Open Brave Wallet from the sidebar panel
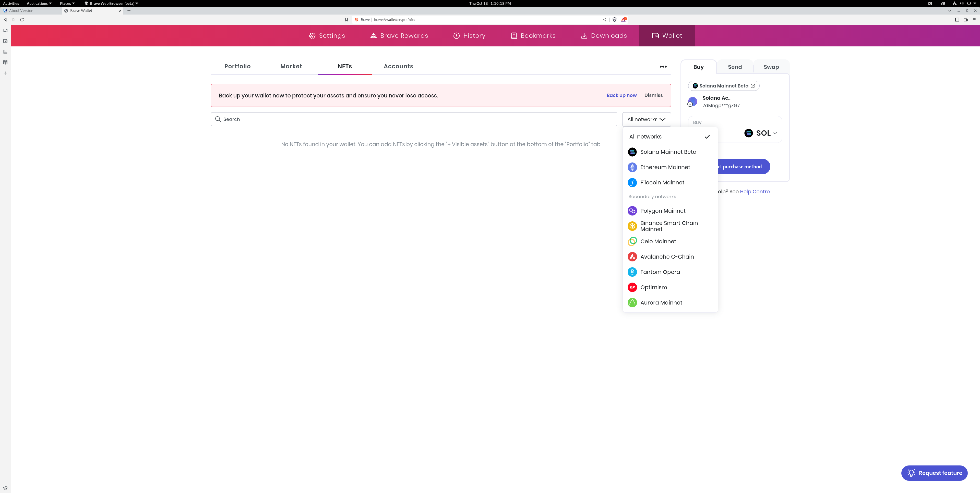Viewport: 980px width, 493px height. coord(5,41)
